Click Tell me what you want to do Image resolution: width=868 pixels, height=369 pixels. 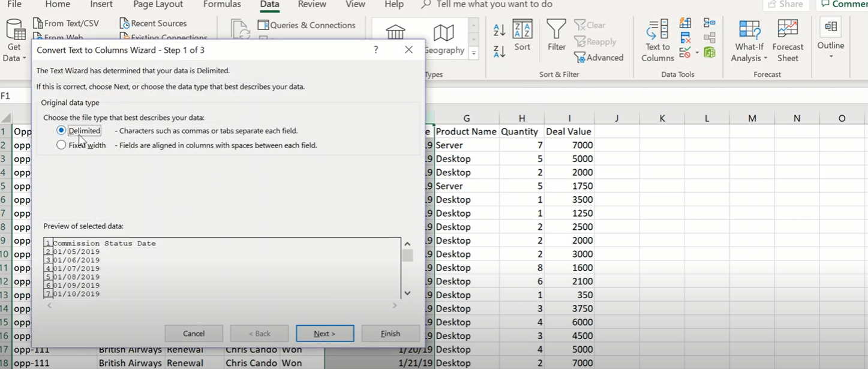click(x=486, y=4)
